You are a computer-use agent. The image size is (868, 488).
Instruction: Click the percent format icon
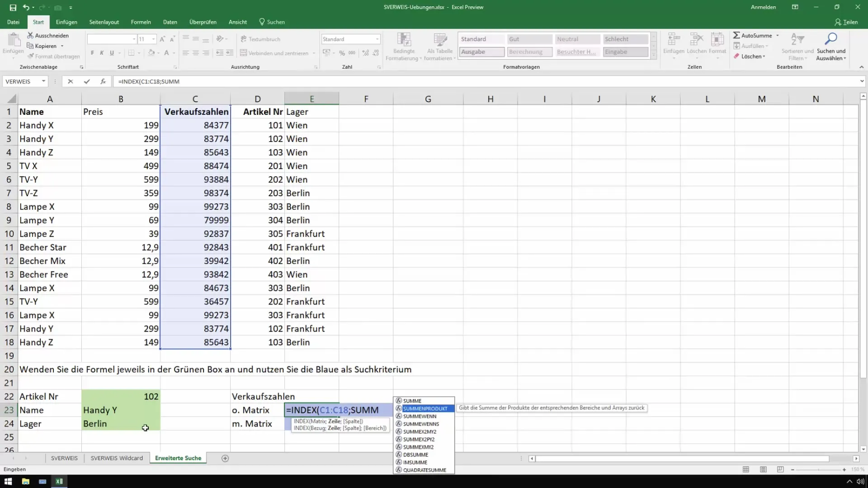(342, 53)
